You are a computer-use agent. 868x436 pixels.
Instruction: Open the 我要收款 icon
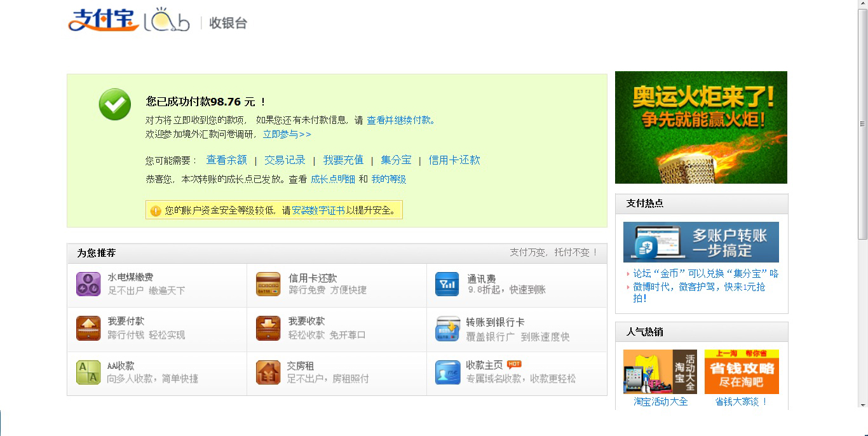(x=268, y=329)
